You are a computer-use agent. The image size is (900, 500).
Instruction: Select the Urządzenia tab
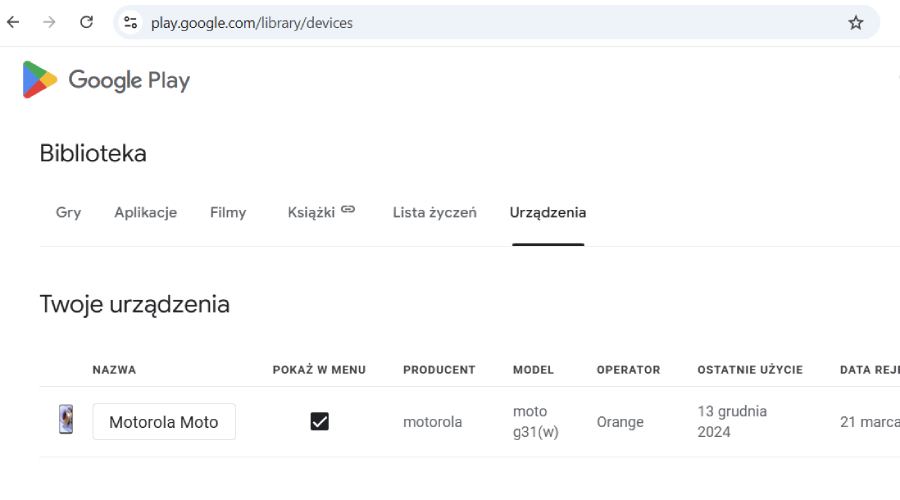tap(548, 212)
